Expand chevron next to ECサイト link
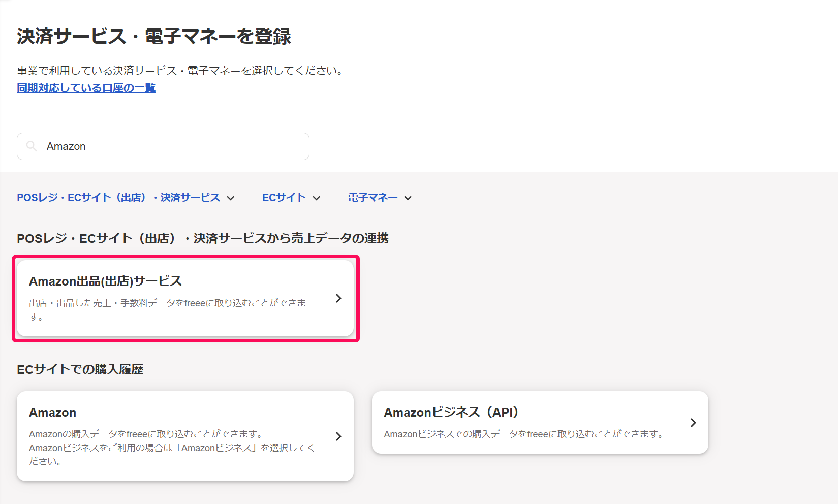Viewport: 838px width, 504px height. tap(317, 198)
